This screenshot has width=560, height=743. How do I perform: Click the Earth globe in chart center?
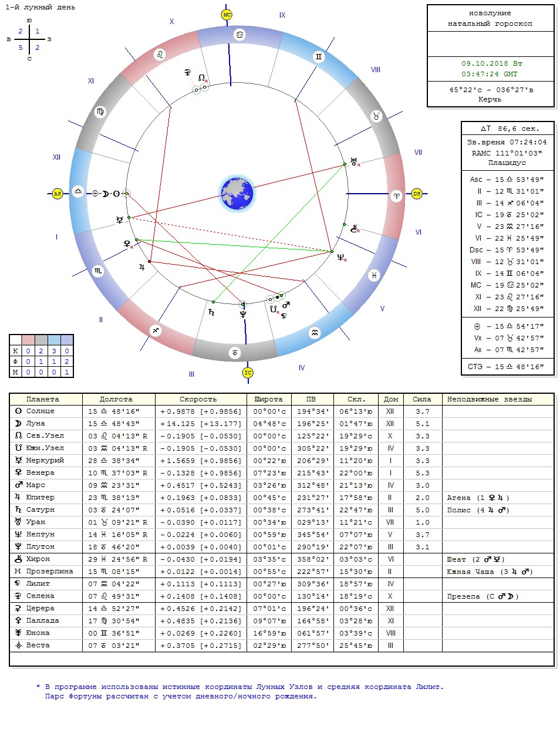click(237, 193)
